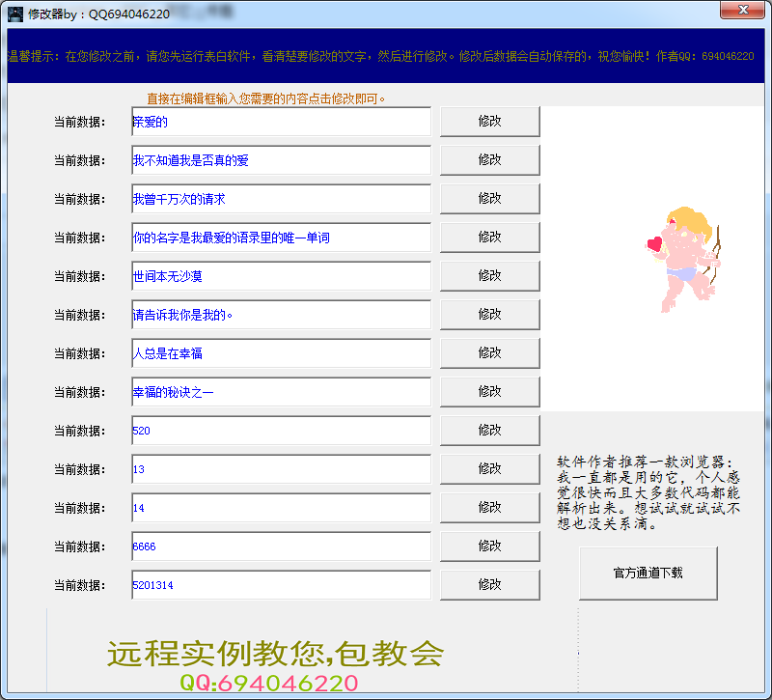Viewport: 772px width, 700px height.
Task: Click the 软件作者推荐一款浏览器 paragraph
Action: click(x=648, y=492)
